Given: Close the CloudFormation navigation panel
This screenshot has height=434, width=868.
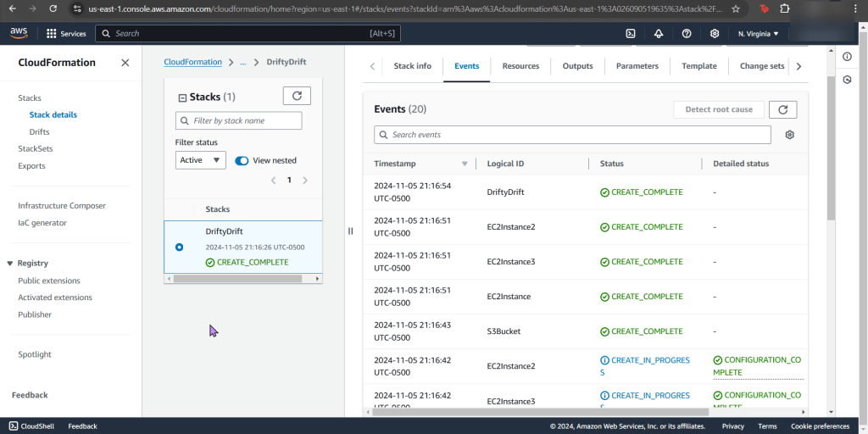Looking at the screenshot, I should [125, 63].
